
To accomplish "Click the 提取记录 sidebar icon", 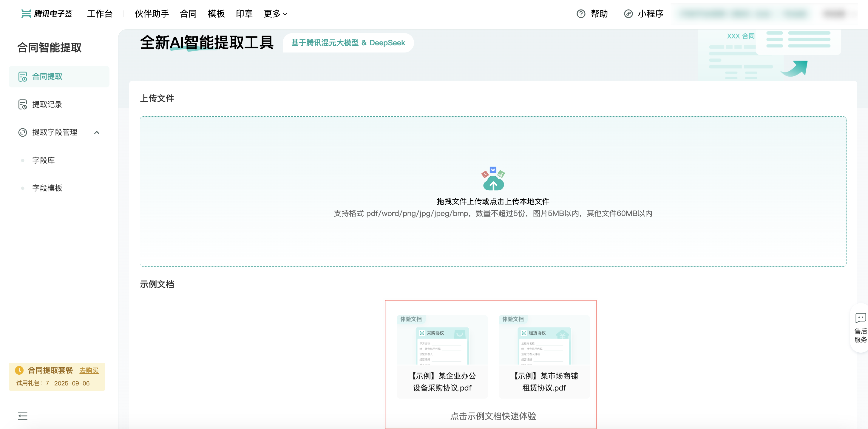I will click(x=23, y=104).
